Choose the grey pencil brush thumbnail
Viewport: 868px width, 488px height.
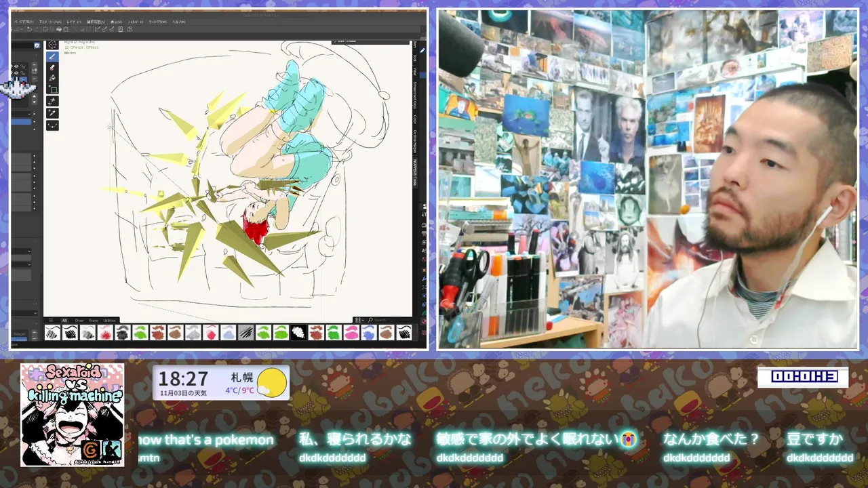point(87,332)
